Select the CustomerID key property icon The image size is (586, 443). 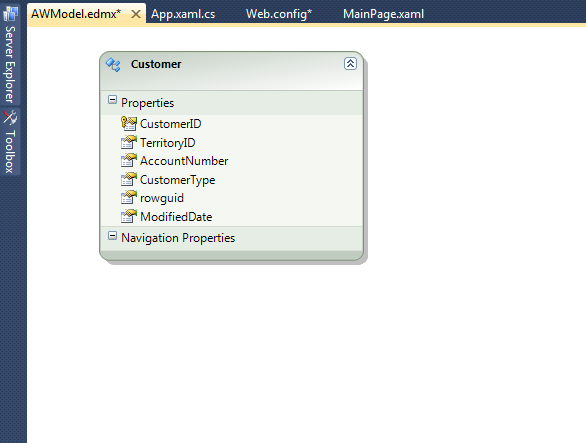[129, 123]
